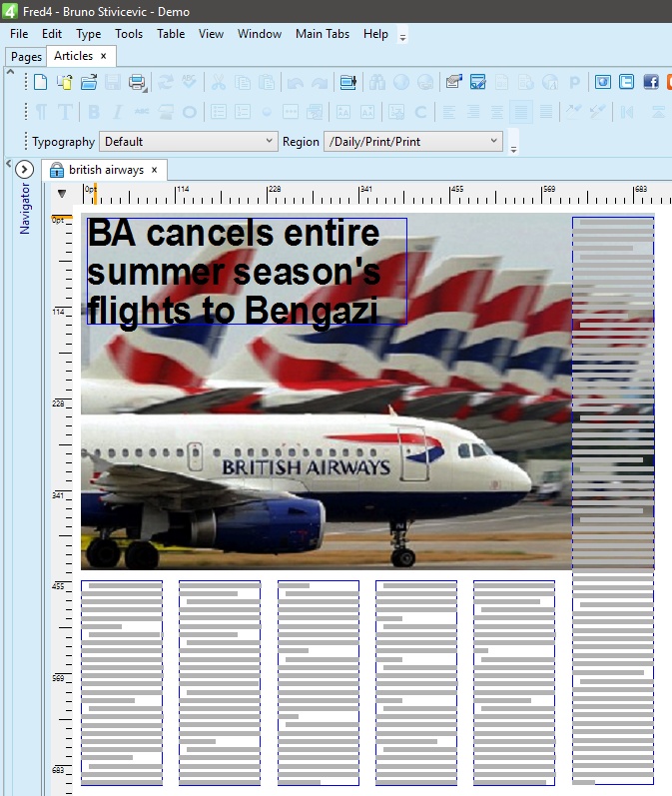The height and width of the screenshot is (796, 672).
Task: Click the duplicate article icon with yellow page
Action: (x=65, y=82)
